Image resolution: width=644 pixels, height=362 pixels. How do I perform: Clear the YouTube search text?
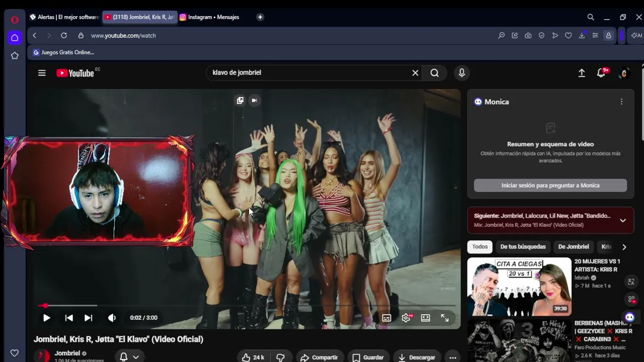pyautogui.click(x=415, y=73)
